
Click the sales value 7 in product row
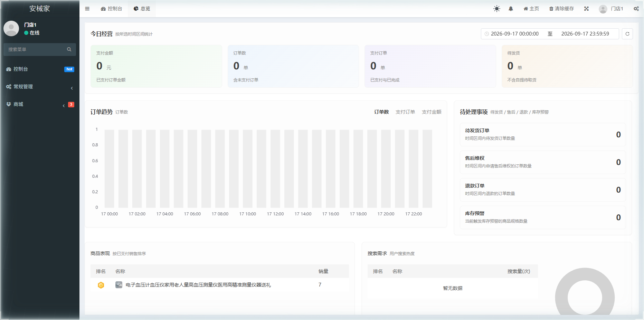click(x=320, y=285)
